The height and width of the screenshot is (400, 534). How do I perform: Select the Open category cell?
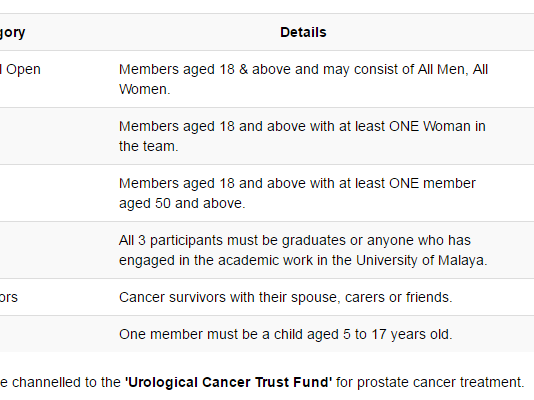click(20, 69)
